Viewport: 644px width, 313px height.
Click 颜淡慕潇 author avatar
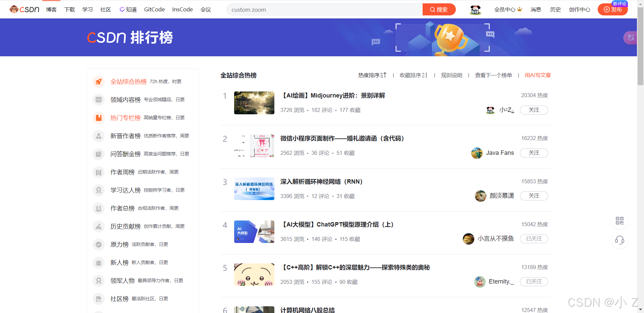tap(480, 196)
